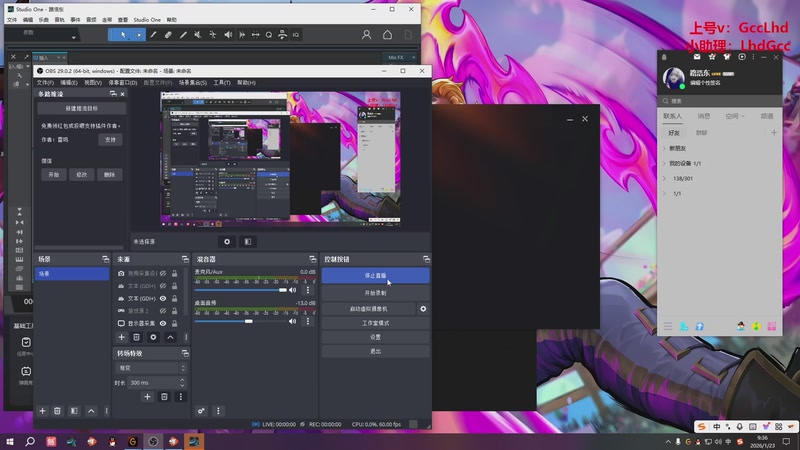Click the IQ quantize button in Studio One

pyautogui.click(x=296, y=35)
